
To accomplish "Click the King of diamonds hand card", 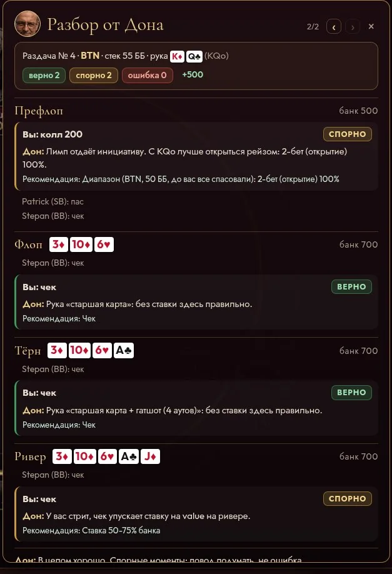I will coord(177,56).
